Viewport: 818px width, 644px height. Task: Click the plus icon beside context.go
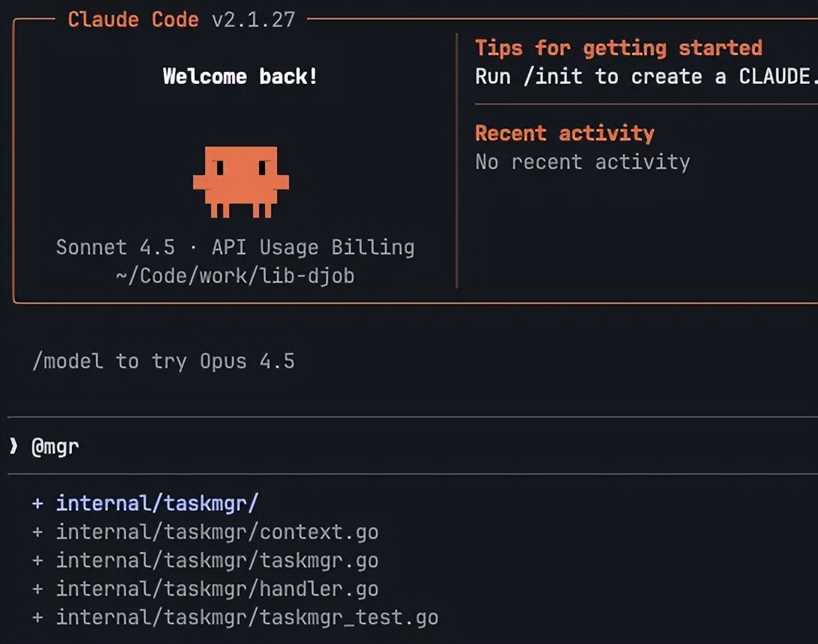point(37,532)
